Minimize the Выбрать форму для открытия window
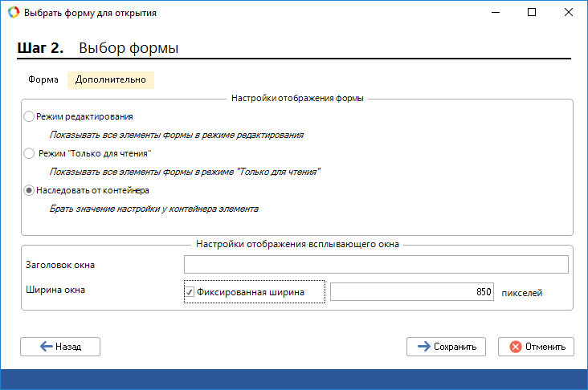 click(x=496, y=12)
